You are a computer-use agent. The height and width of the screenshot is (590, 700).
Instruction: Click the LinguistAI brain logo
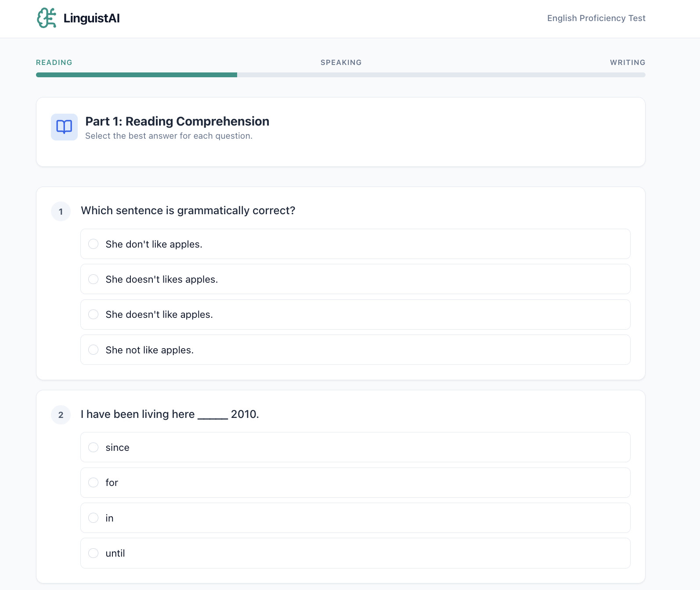coord(46,18)
